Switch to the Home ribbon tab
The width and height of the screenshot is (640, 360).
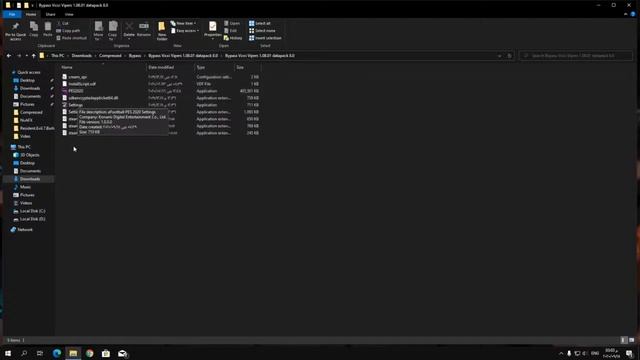[x=31, y=14]
